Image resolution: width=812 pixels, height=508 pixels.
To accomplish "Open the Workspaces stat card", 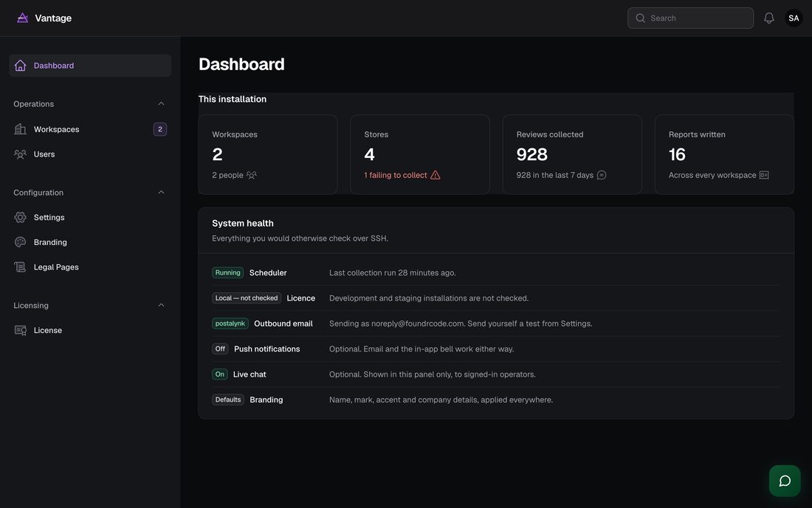I will click(268, 154).
